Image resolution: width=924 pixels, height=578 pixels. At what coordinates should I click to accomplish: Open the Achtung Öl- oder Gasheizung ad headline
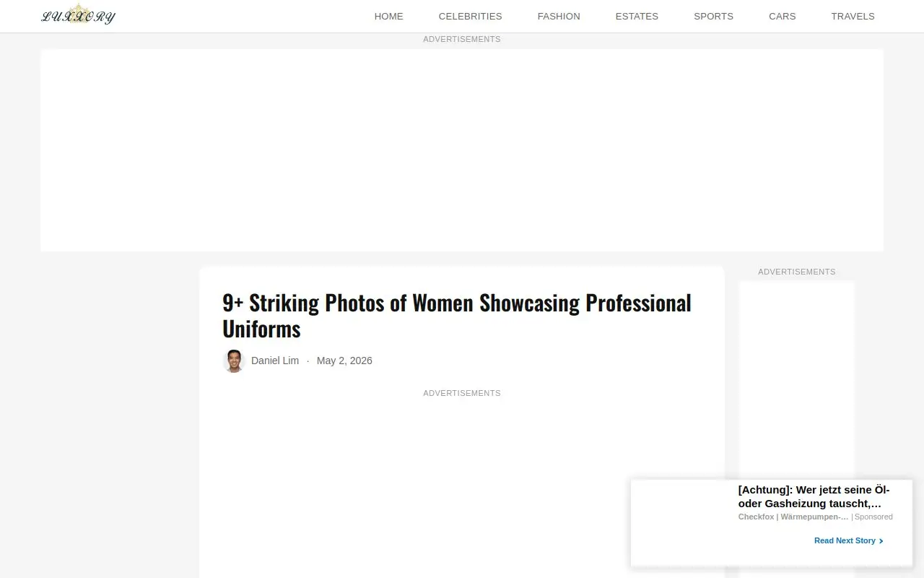(814, 496)
